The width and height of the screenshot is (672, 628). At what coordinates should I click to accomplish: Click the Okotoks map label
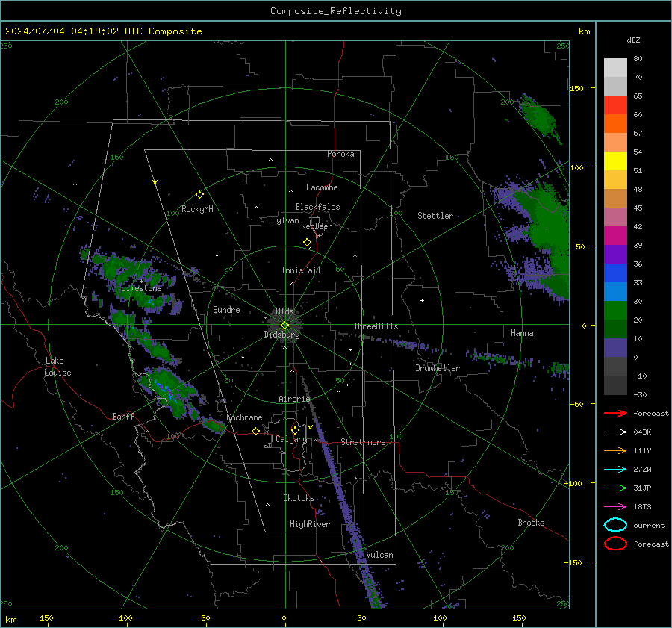299,498
